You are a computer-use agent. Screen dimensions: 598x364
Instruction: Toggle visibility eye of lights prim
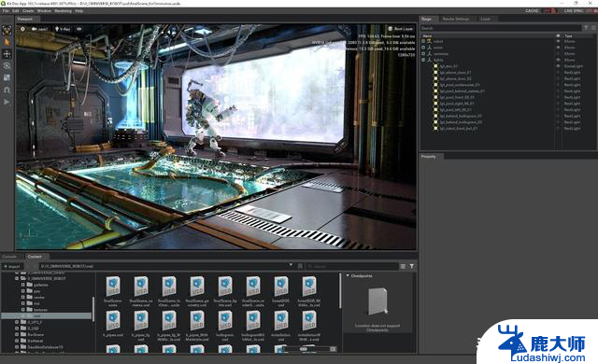559,60
